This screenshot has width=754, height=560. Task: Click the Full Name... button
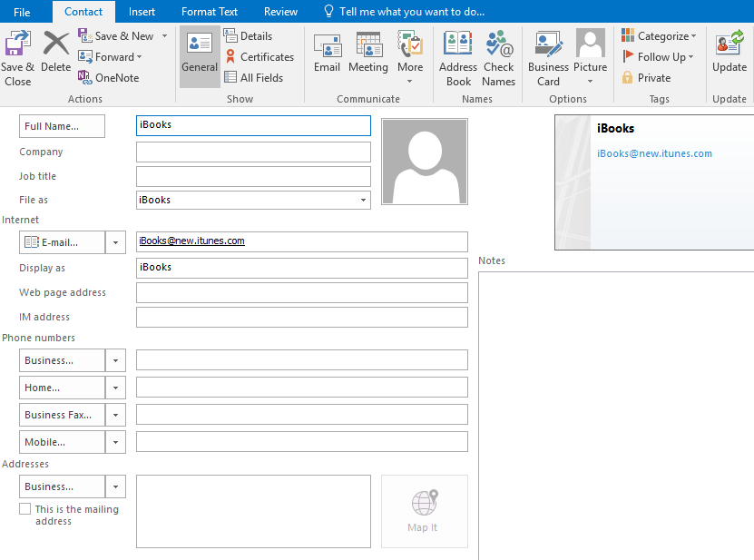[x=62, y=126]
